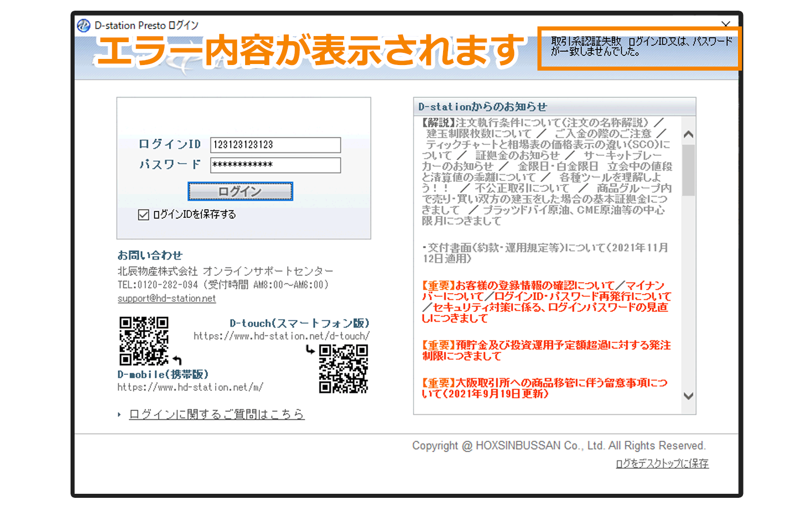The height and width of the screenshot is (508, 812).
Task: Click the D-mobile QR code image
Action: pyautogui.click(x=144, y=341)
